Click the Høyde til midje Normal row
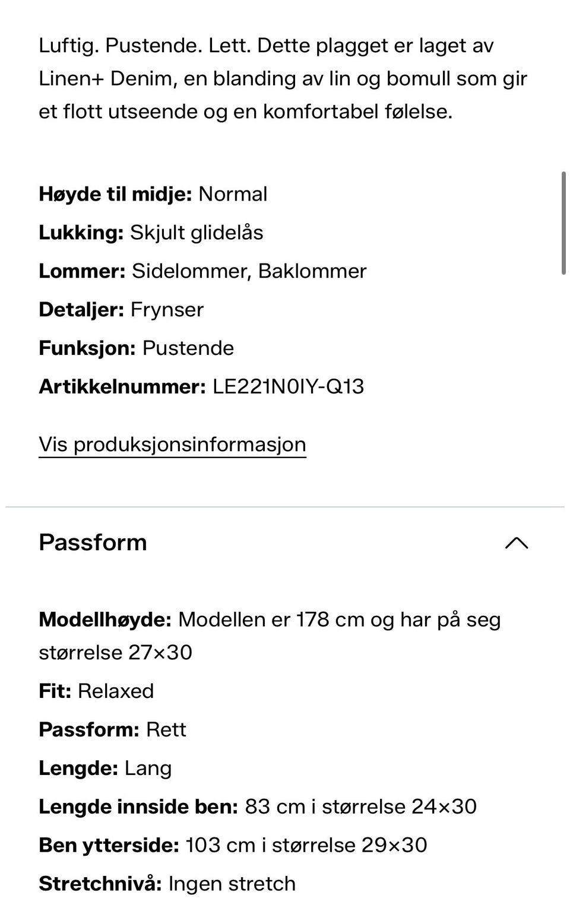 click(x=153, y=194)
